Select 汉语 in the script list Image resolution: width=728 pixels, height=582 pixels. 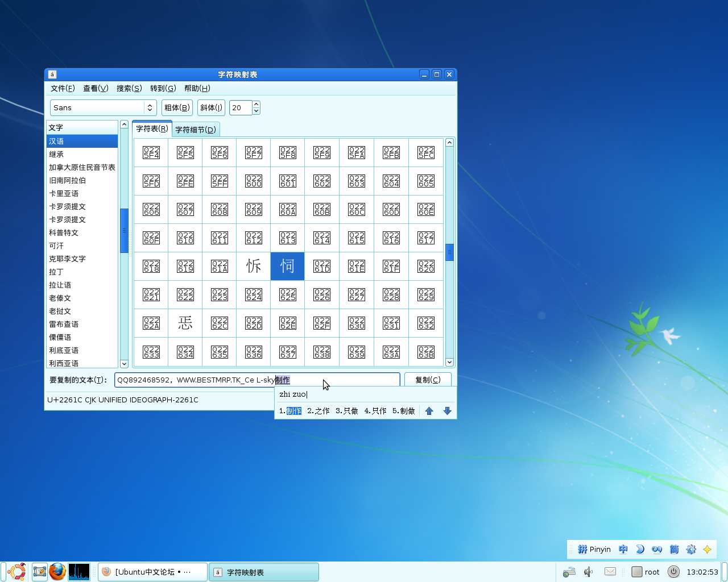[82, 141]
